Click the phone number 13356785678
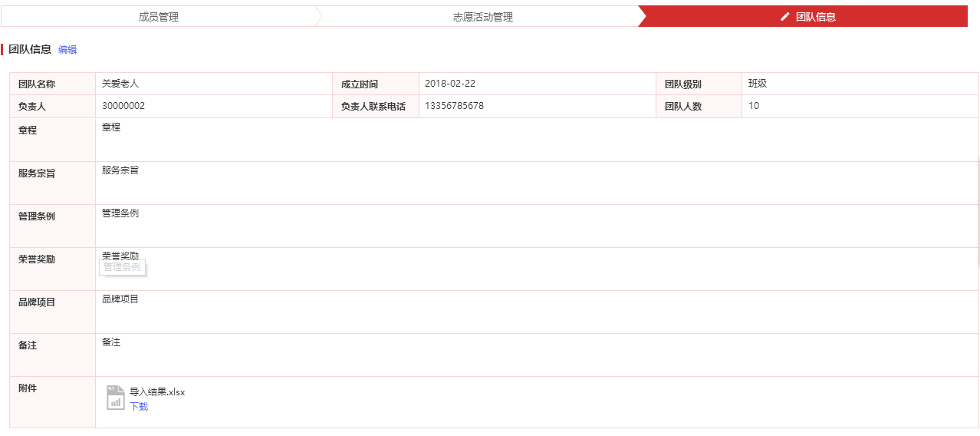This screenshot has width=980, height=436. (455, 106)
